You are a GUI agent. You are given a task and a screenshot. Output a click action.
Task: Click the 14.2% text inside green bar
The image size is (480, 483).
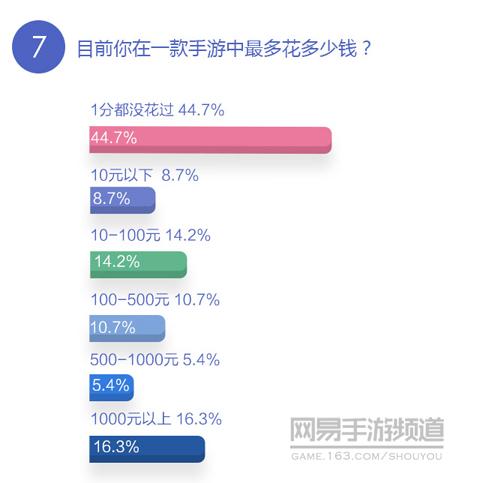coord(117,262)
